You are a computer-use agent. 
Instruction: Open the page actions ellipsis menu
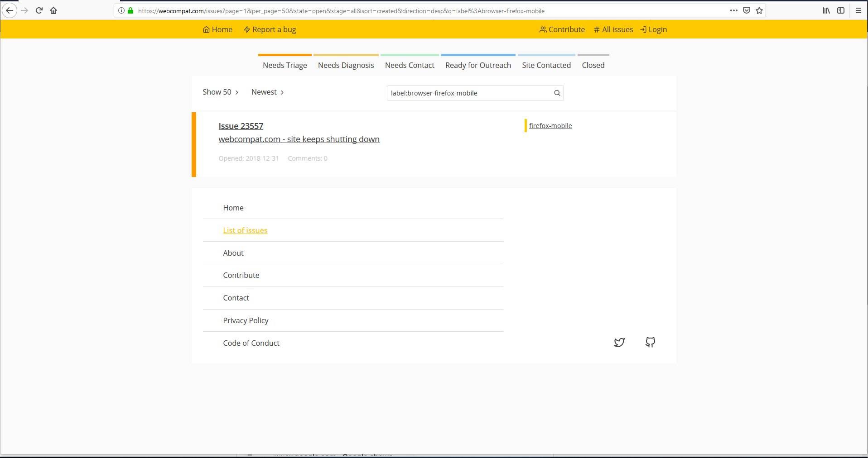click(733, 10)
